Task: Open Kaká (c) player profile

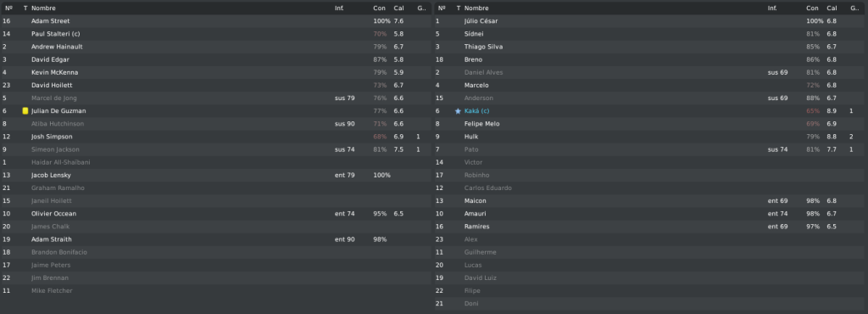Action: tap(476, 111)
